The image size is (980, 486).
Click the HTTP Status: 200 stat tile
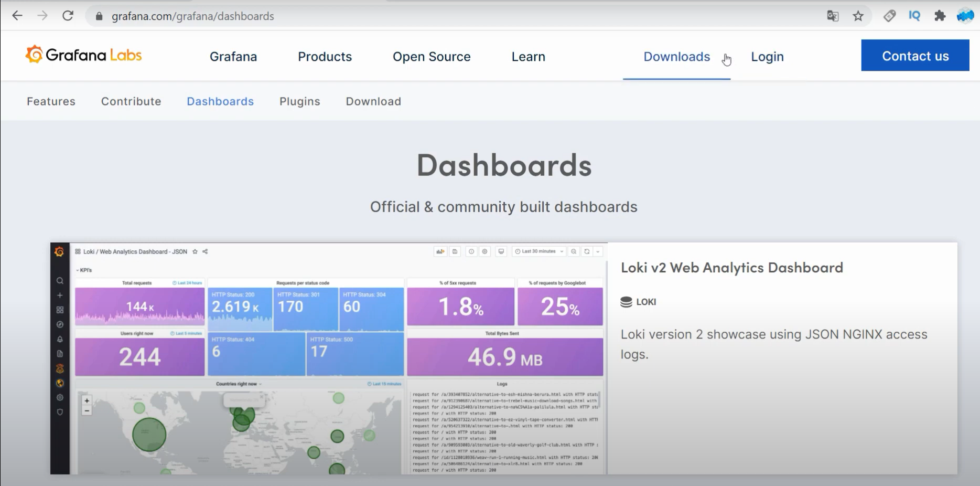pyautogui.click(x=240, y=310)
